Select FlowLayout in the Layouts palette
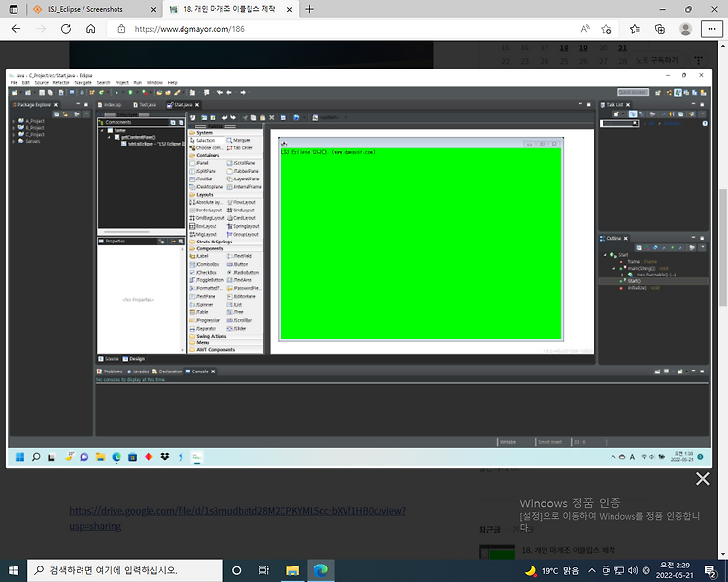728x582 pixels. [242, 203]
